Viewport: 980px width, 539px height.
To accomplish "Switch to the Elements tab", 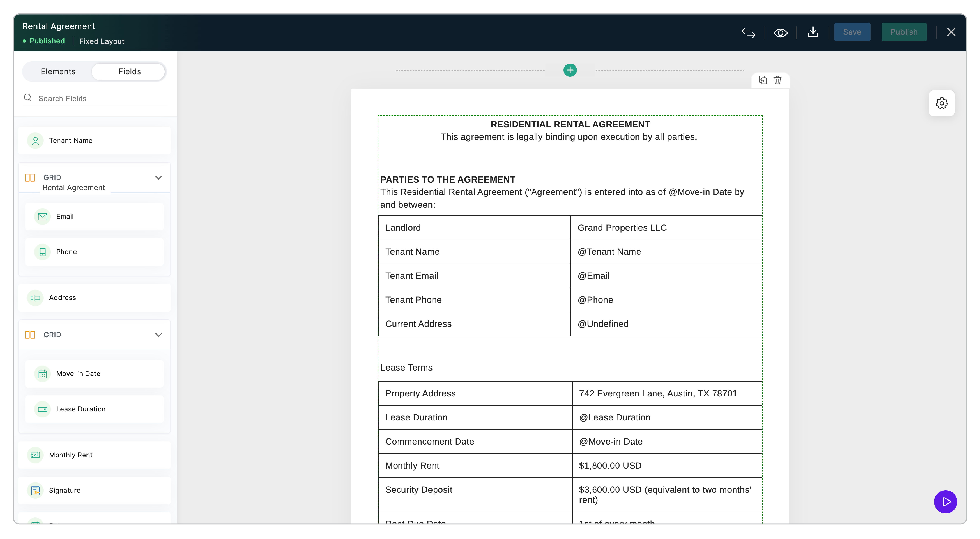I will (58, 72).
